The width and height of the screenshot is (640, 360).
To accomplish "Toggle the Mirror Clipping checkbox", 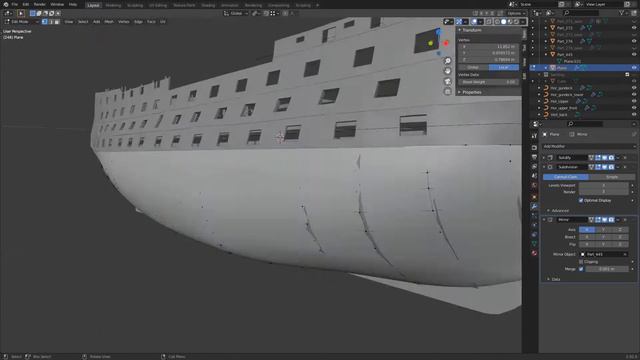I will tap(581, 262).
